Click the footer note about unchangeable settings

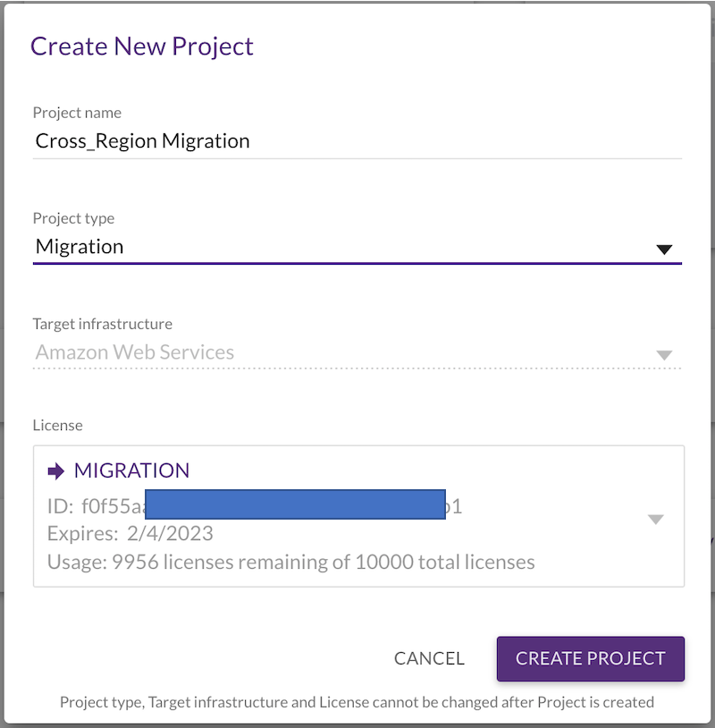[x=357, y=702]
